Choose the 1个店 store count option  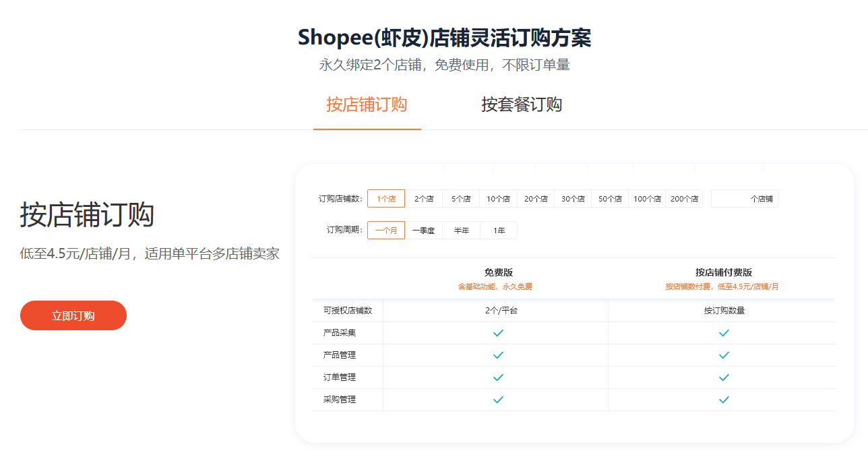click(386, 199)
